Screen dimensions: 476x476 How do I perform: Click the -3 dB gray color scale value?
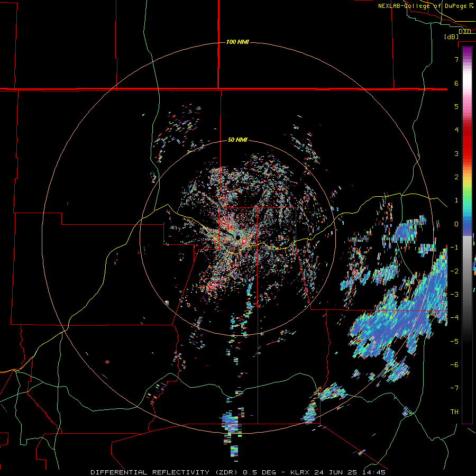point(454,294)
